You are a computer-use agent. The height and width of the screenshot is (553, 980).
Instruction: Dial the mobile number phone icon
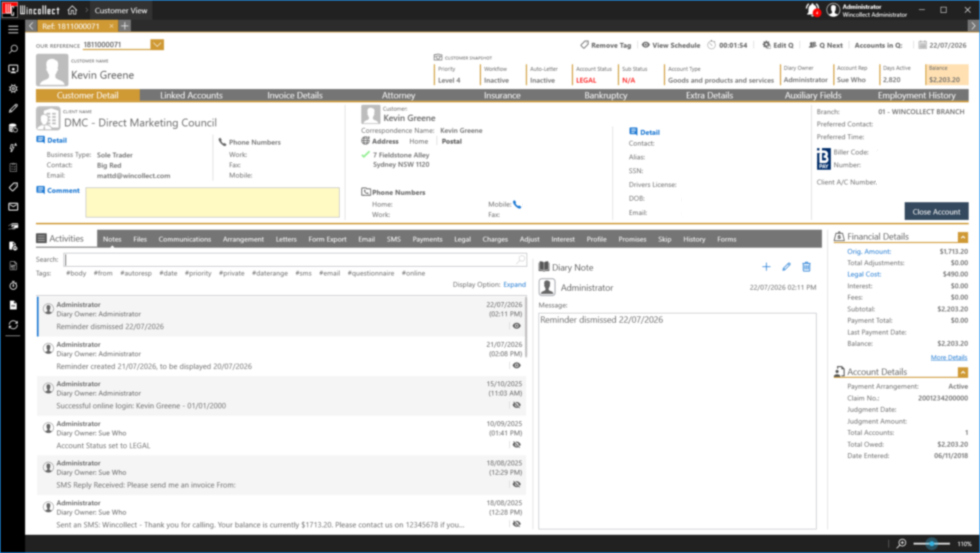pyautogui.click(x=517, y=204)
